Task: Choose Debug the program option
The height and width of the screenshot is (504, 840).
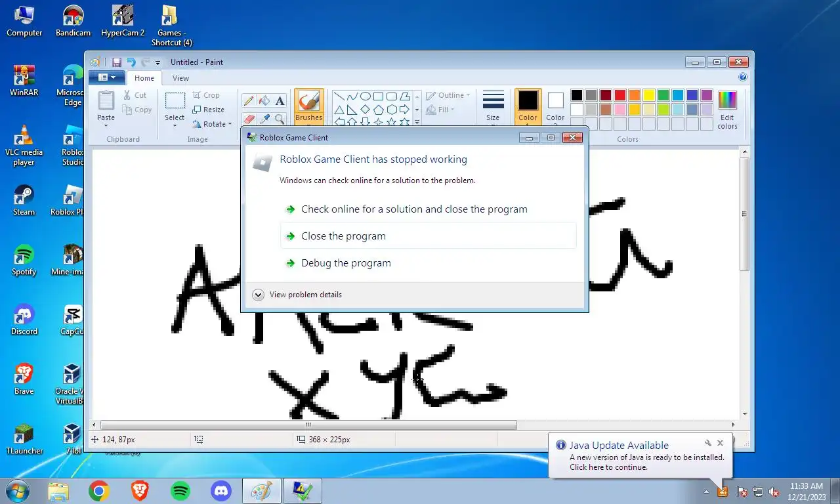Action: 429,262
